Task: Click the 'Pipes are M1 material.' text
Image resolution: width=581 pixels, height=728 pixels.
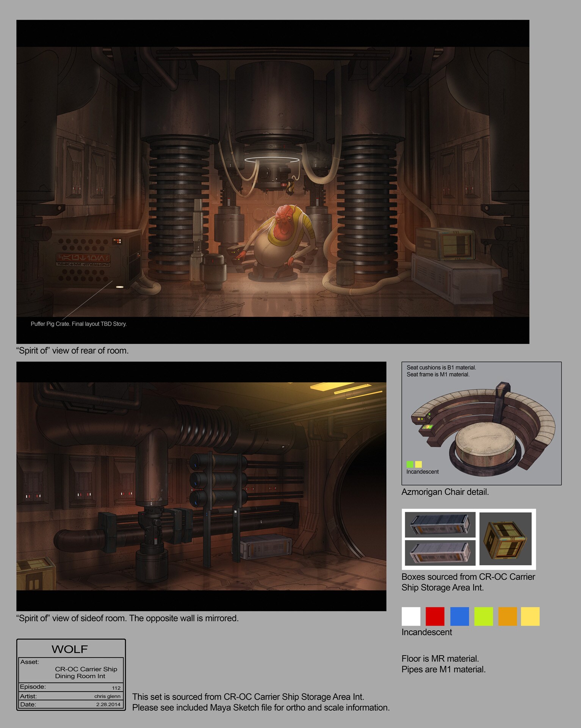Action: pyautogui.click(x=443, y=669)
